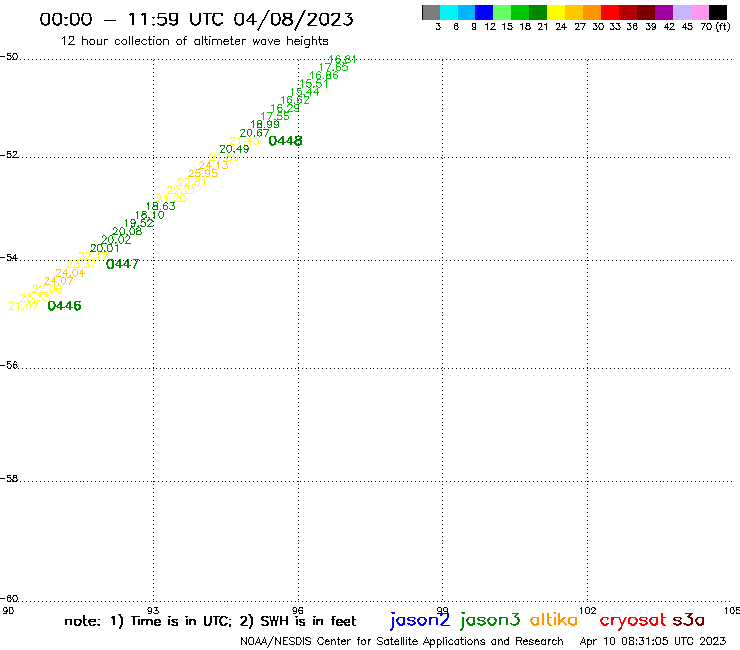Click the time stamp label 0446
This screenshot has height=650, width=740.
[65, 306]
